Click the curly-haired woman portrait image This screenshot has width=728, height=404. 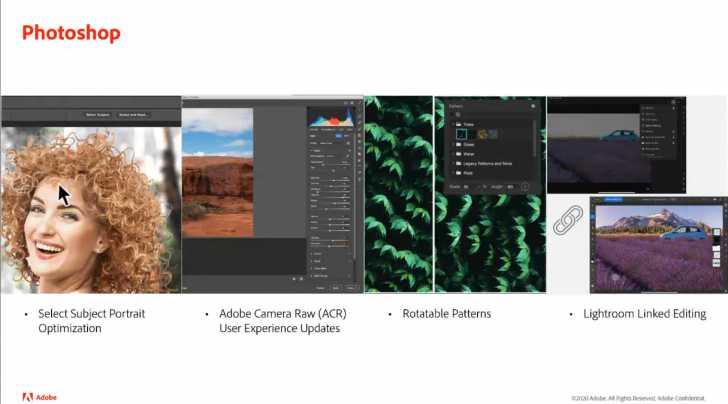pos(91,210)
